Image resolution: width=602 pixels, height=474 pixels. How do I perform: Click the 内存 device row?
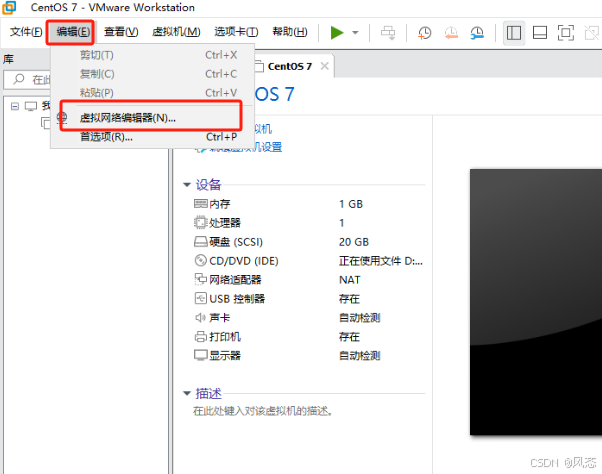[308, 204]
